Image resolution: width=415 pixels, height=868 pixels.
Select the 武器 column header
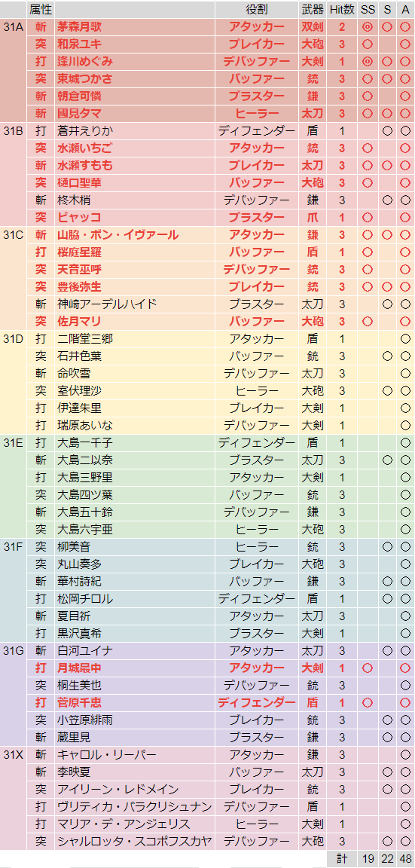pyautogui.click(x=313, y=9)
